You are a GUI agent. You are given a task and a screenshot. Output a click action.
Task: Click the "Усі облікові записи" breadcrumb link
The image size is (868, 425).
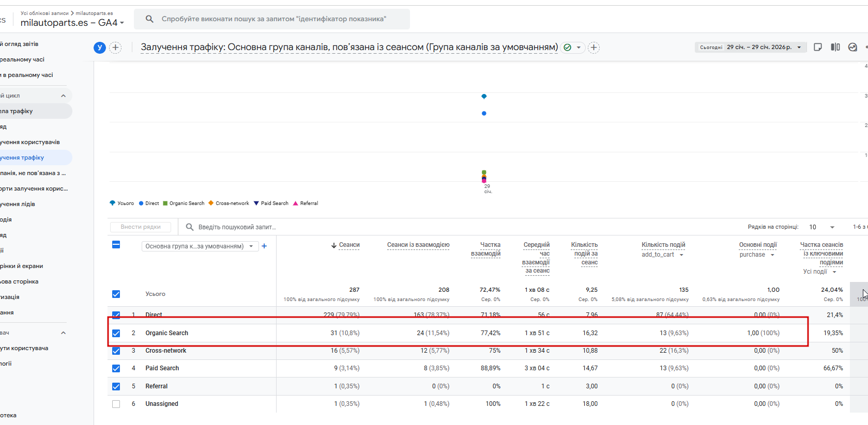tap(44, 13)
